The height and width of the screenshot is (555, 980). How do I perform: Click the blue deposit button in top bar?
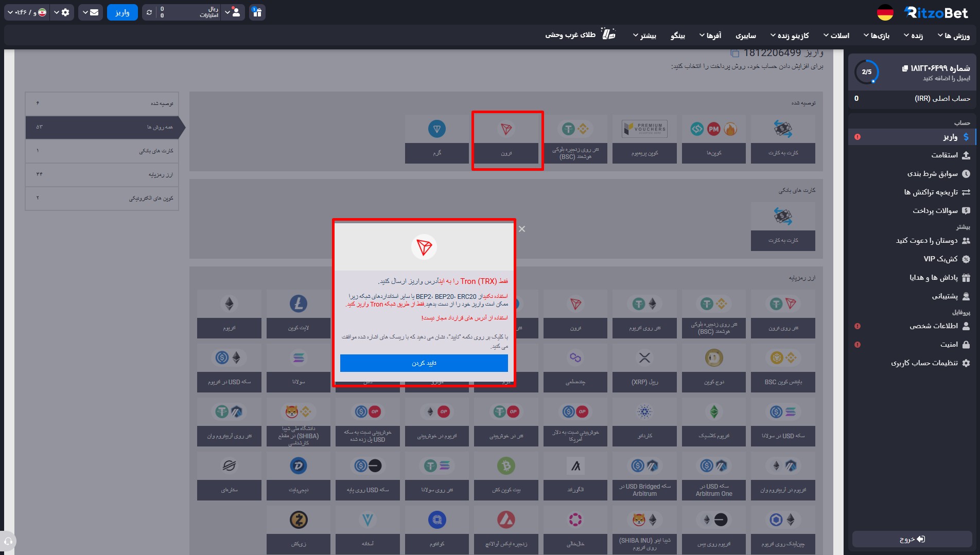pos(122,12)
